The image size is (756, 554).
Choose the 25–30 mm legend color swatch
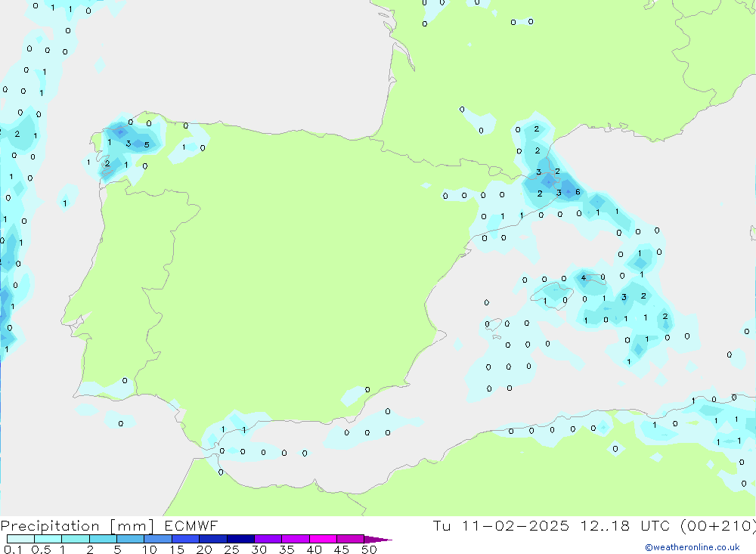(x=240, y=539)
